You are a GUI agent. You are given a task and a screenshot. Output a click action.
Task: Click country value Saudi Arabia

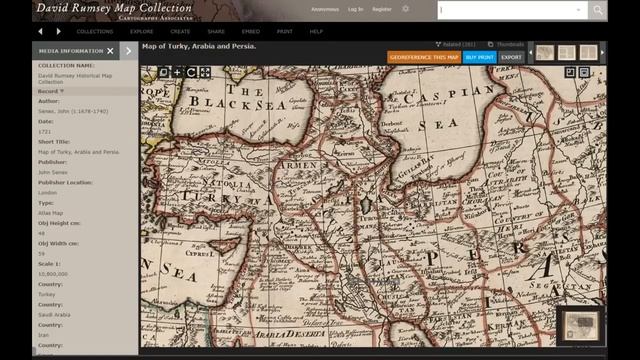tap(54, 315)
